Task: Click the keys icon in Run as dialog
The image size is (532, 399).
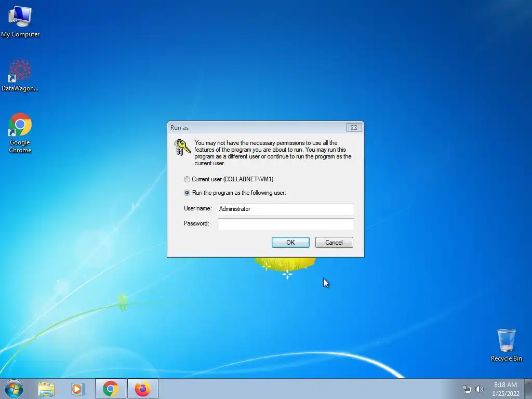Action: click(182, 148)
